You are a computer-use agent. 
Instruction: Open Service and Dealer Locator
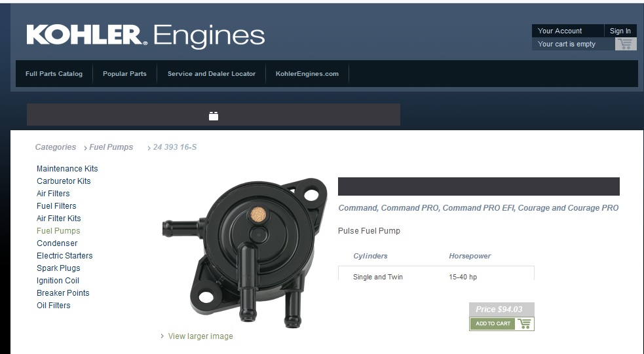212,74
